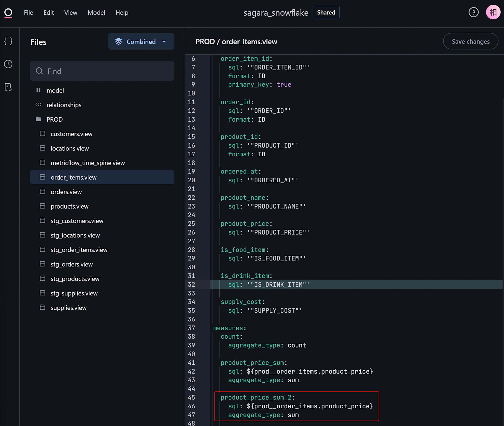504x426 pixels.
Task: Click the products.view table icon
Action: [43, 206]
